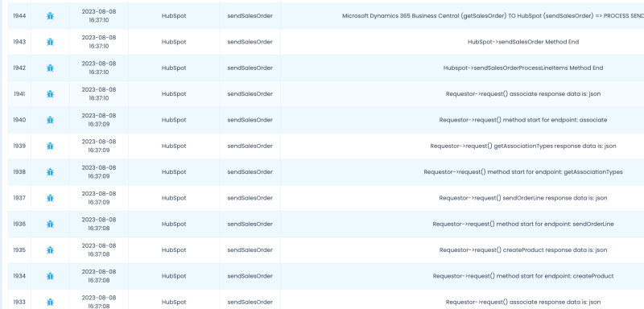Click 'sendOrderLine response data is: json' message
644x309 pixels.
523,198
